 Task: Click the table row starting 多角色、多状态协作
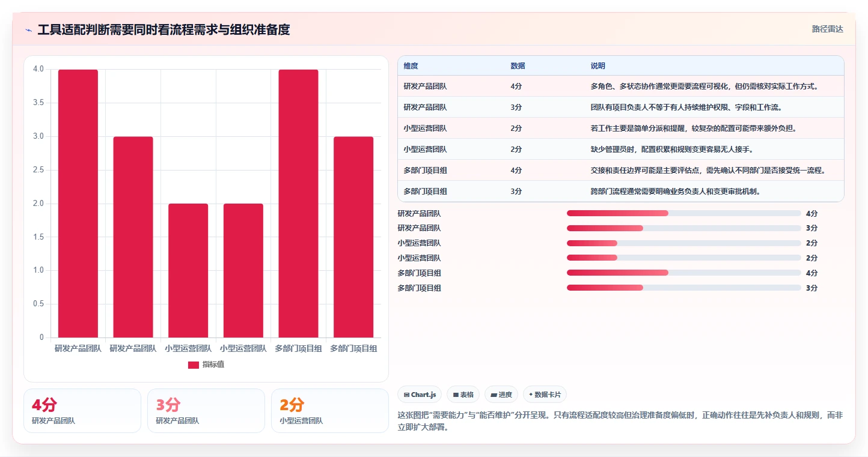point(621,86)
